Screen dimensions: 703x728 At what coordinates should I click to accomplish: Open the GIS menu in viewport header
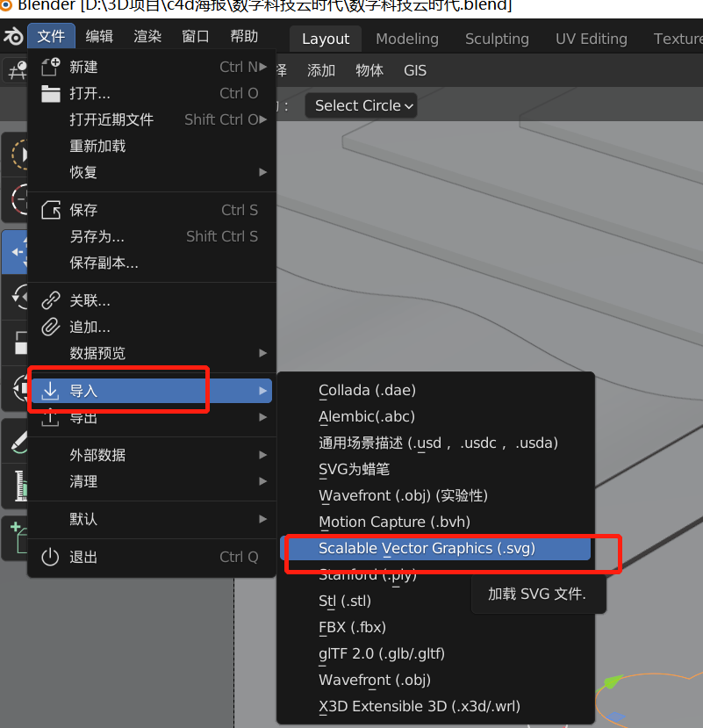(x=415, y=70)
